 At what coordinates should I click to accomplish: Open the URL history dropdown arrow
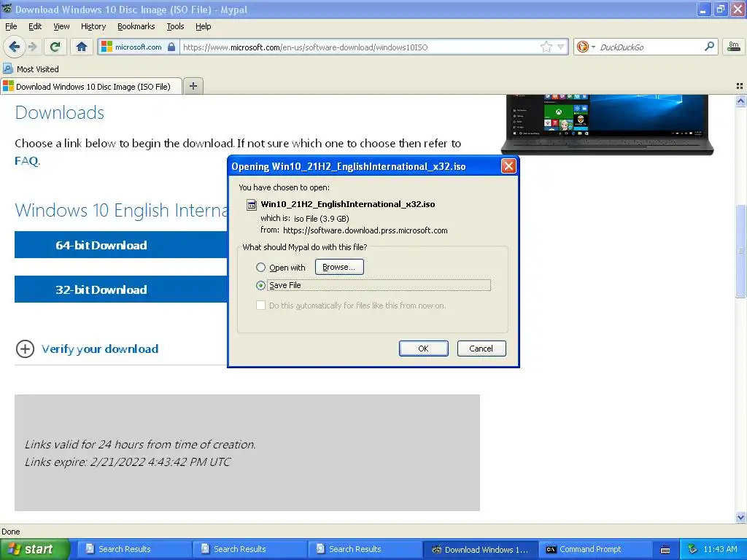click(x=561, y=47)
